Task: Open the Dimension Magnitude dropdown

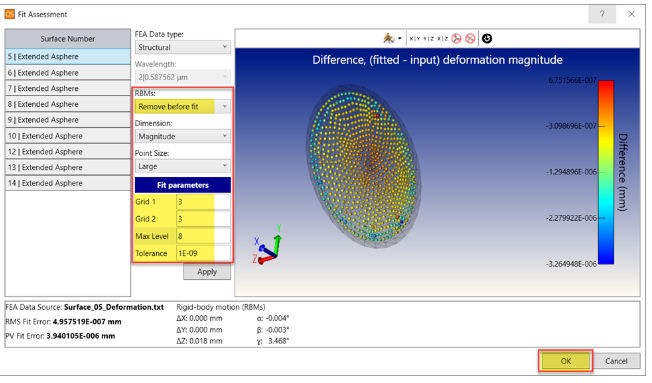Action: [183, 136]
